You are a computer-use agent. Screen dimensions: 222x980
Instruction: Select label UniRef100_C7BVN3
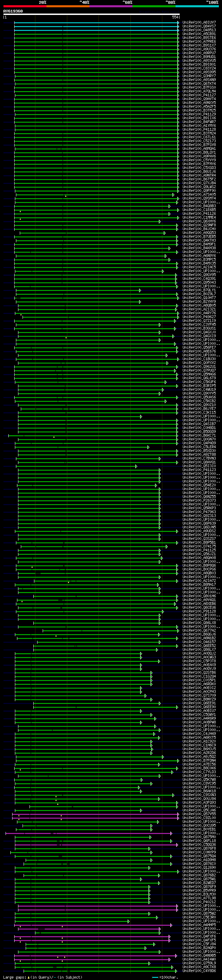[x=199, y=459]
